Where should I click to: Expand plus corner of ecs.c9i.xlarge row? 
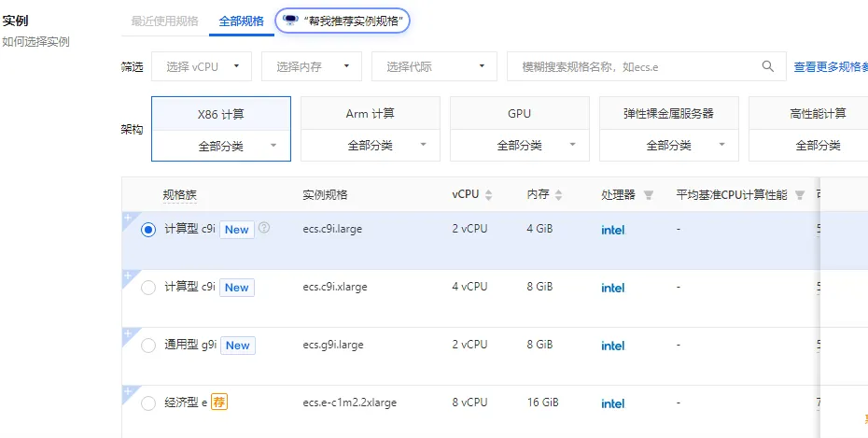pyautogui.click(x=128, y=276)
